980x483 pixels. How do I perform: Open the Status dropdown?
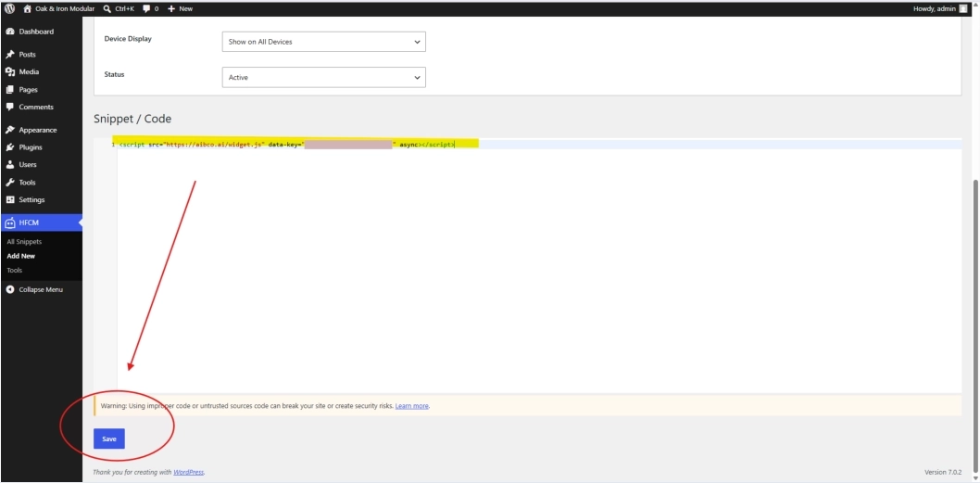coord(324,78)
